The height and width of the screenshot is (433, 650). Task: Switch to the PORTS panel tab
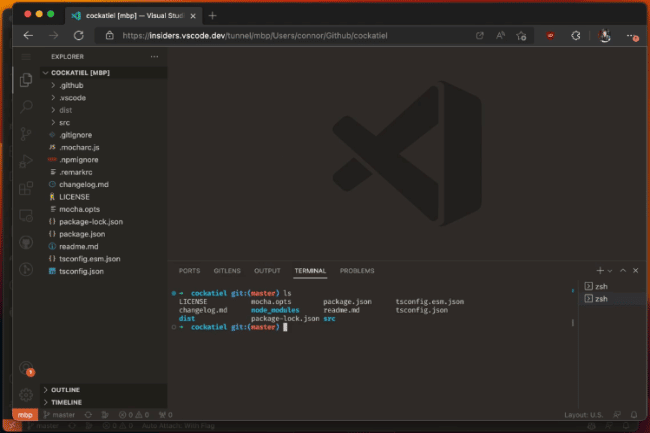click(189, 271)
